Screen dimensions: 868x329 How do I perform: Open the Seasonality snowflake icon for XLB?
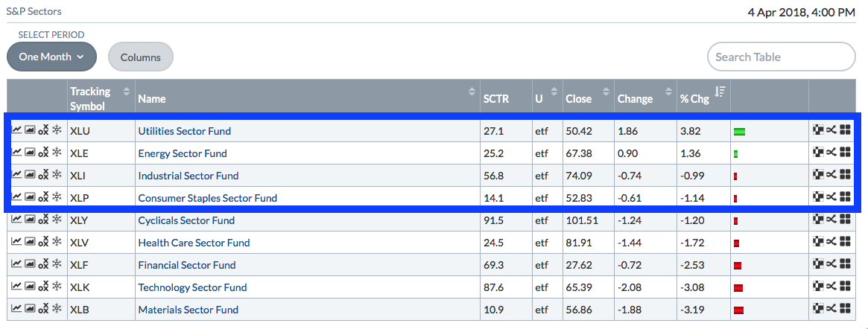coord(57,309)
